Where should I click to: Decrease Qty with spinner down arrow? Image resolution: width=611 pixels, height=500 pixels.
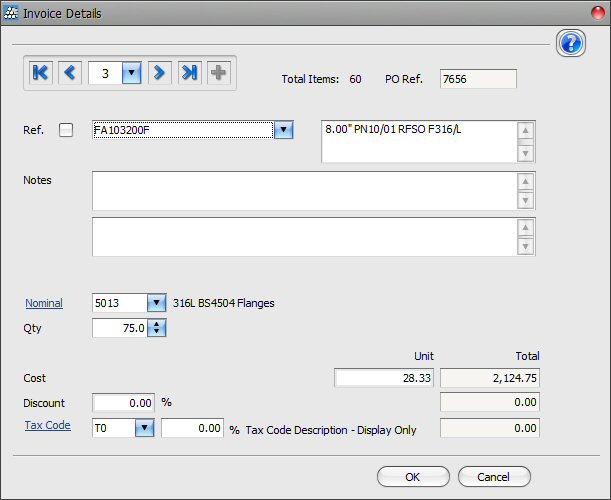[157, 332]
